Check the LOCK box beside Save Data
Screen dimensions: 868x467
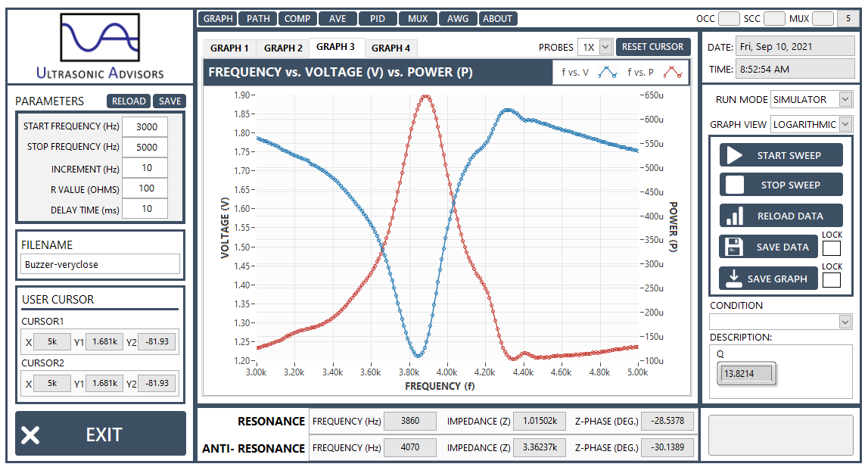pos(832,248)
